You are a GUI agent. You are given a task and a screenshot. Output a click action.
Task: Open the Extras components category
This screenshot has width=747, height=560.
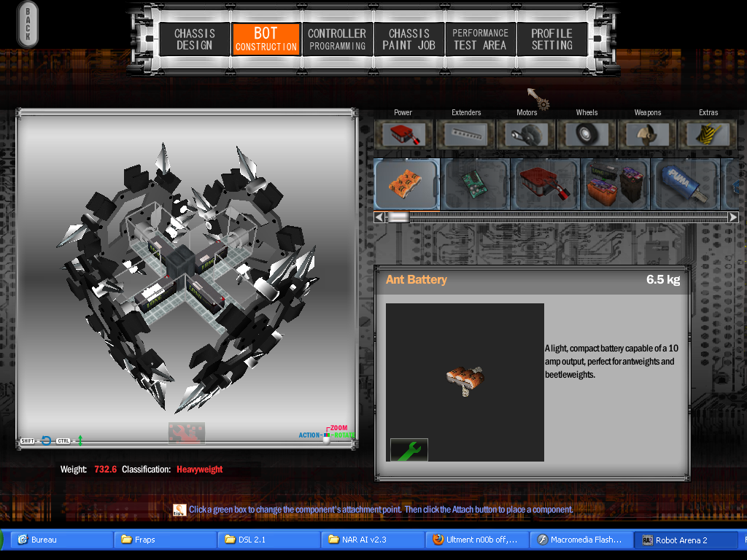708,134
